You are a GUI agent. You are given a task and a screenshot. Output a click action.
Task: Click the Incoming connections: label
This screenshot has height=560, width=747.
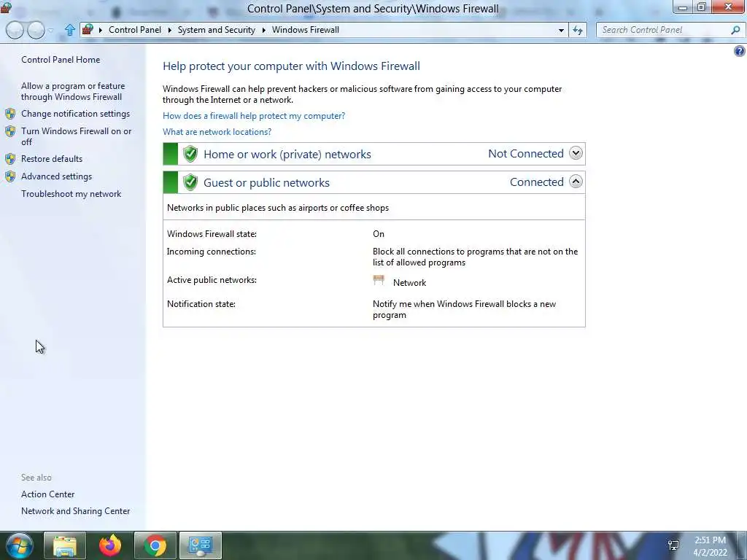click(x=211, y=252)
